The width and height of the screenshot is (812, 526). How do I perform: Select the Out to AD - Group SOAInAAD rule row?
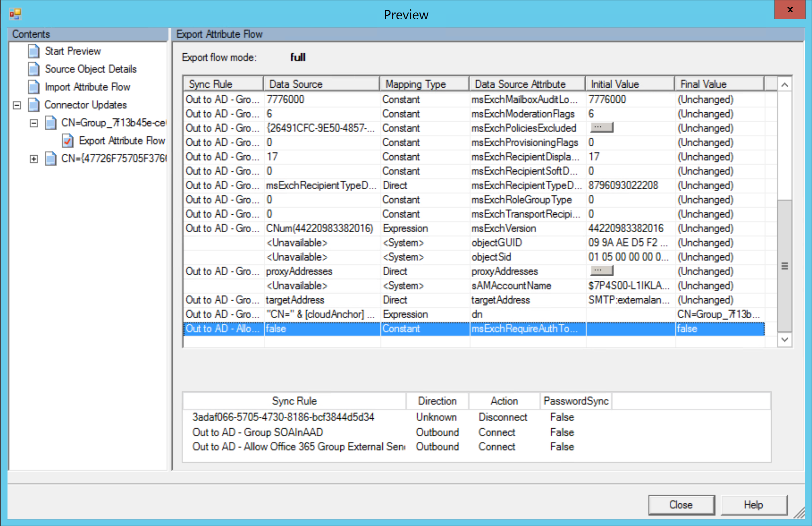click(257, 432)
